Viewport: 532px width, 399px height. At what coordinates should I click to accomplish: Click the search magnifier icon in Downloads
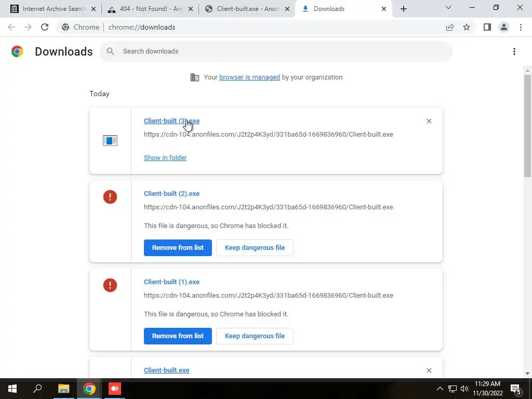point(110,51)
